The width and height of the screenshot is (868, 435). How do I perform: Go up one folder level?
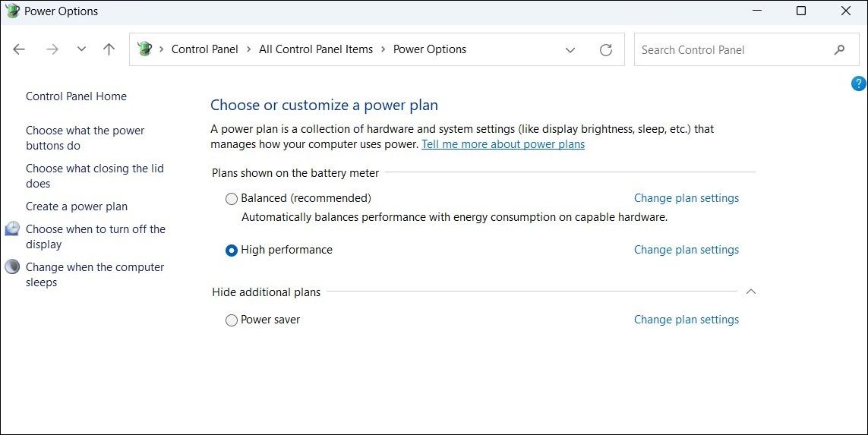109,49
